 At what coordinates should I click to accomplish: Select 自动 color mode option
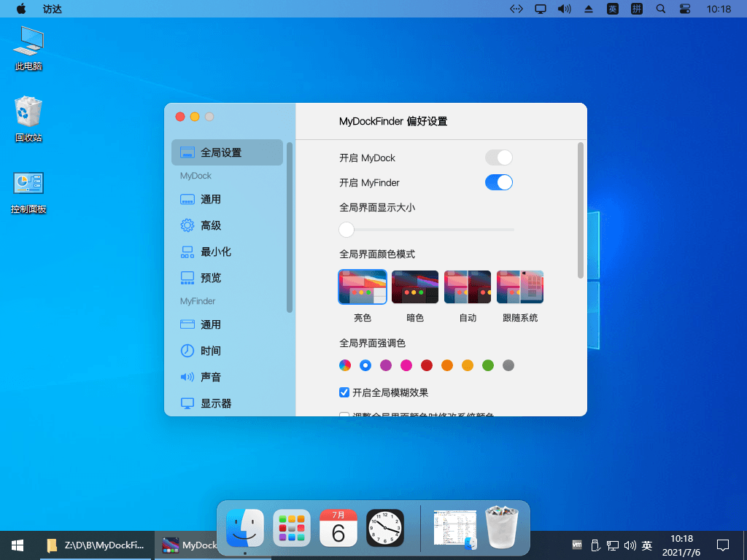(467, 287)
